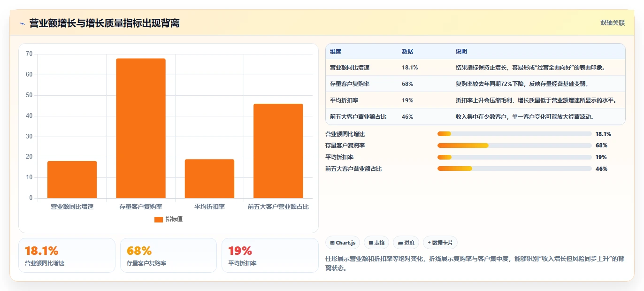Click the description paragraph starting 柱形展示营业额
644x291 pixels.
475,263
